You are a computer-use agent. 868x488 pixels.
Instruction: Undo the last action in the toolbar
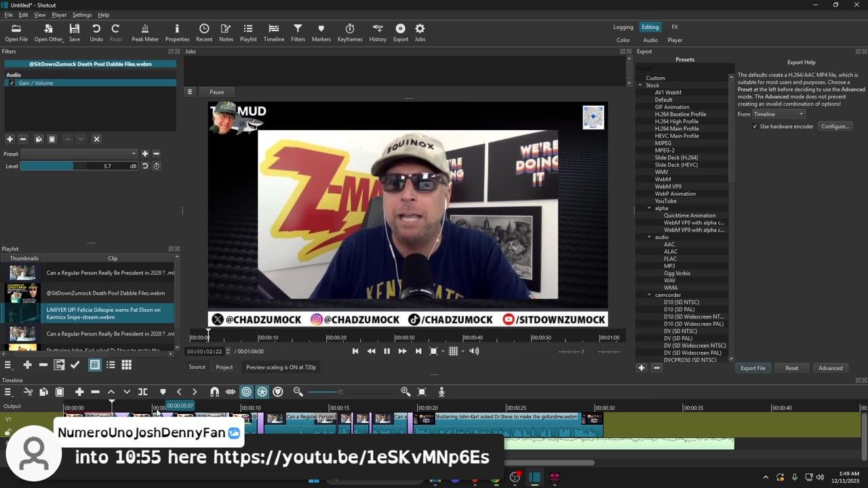tap(96, 33)
